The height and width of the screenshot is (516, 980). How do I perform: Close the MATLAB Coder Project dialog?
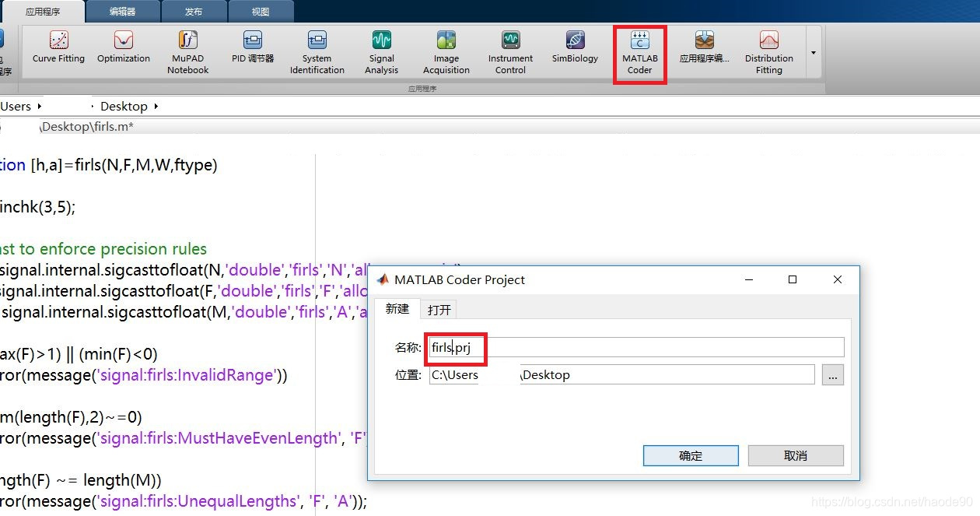837,279
